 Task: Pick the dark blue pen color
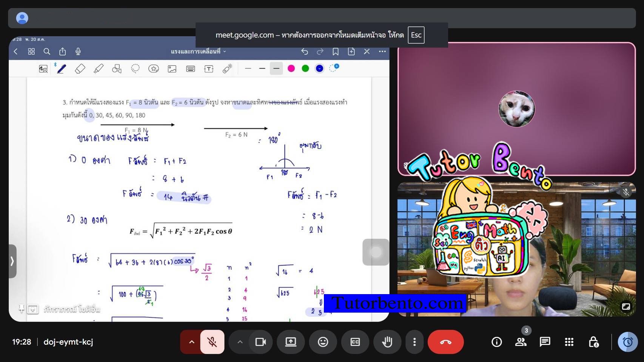click(x=319, y=69)
